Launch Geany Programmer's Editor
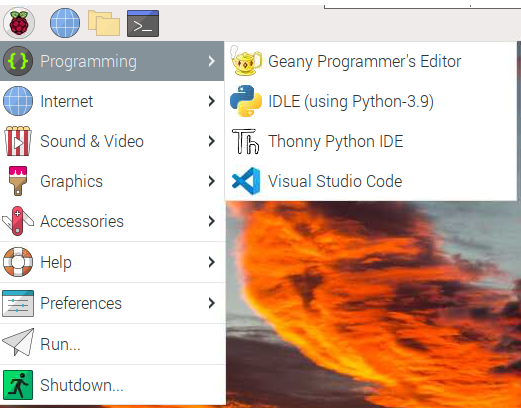The height and width of the screenshot is (408, 521). point(371,61)
